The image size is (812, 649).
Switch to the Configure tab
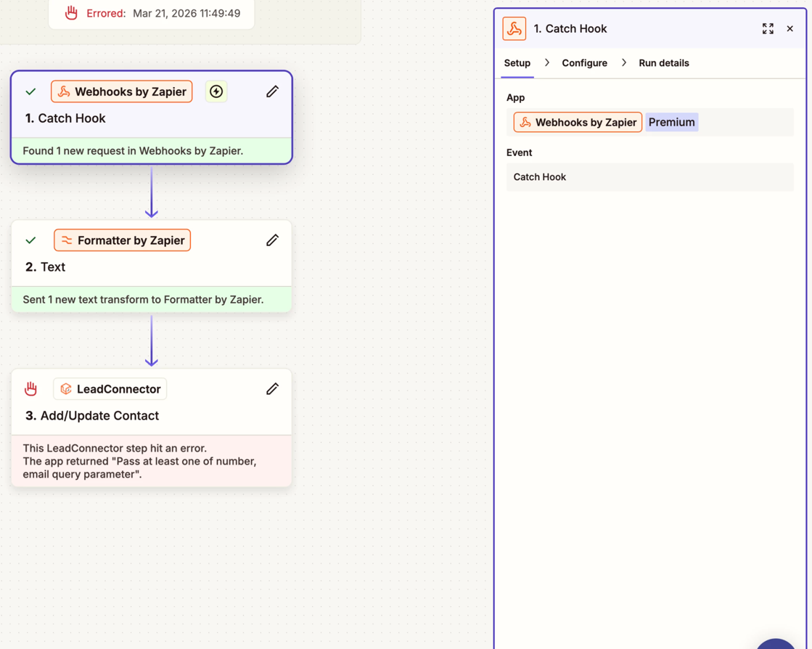click(584, 63)
